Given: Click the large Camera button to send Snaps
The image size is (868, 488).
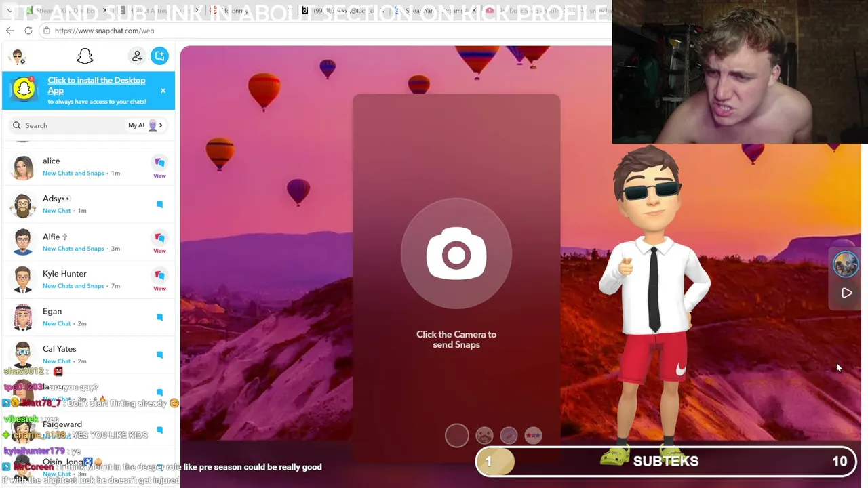Looking at the screenshot, I should 456,254.
